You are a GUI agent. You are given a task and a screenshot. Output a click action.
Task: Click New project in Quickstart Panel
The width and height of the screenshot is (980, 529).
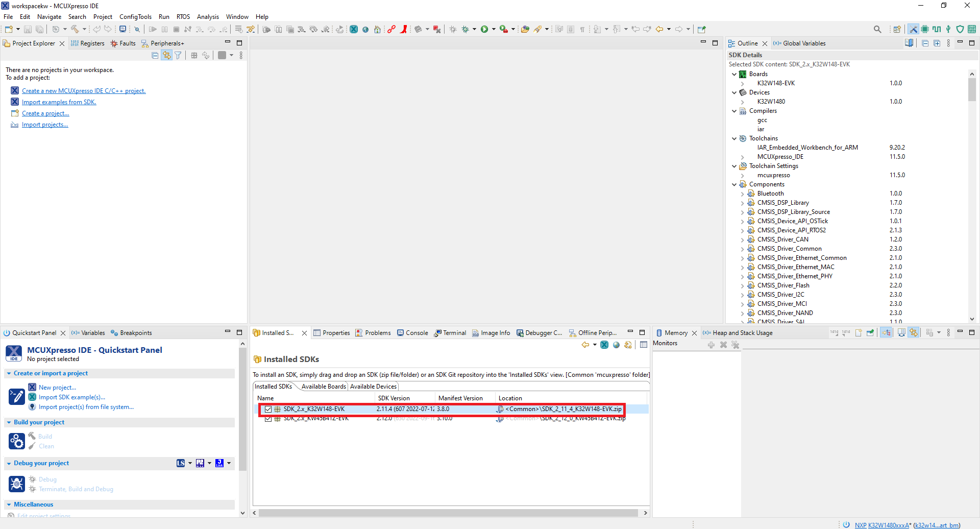(57, 388)
